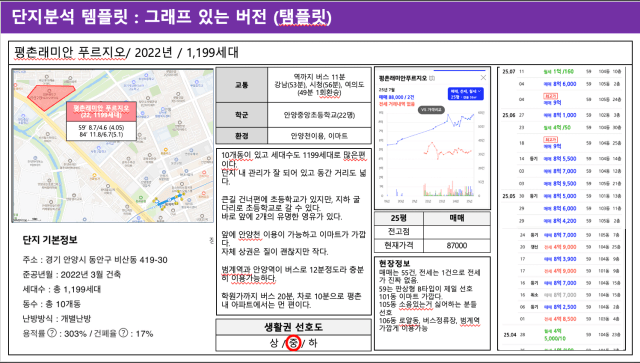This screenshot has height=363, width=640.
Task: Click the 최고가 badge on 25.06 transaction
Action: [x=551, y=140]
